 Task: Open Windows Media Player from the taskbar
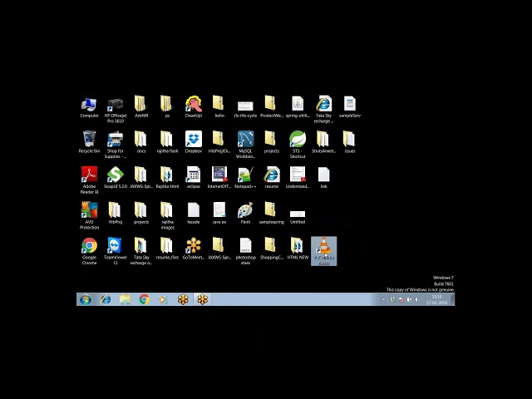[163, 299]
